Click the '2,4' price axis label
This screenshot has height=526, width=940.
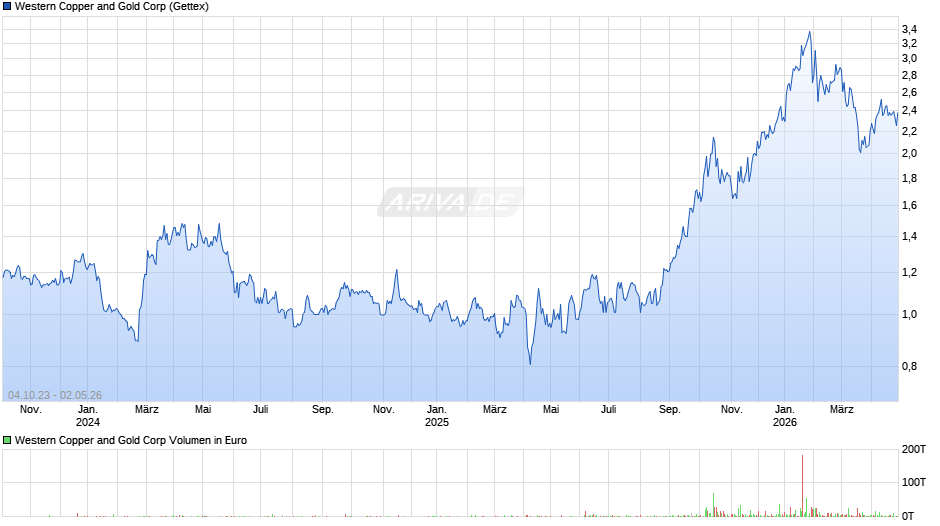click(x=909, y=111)
